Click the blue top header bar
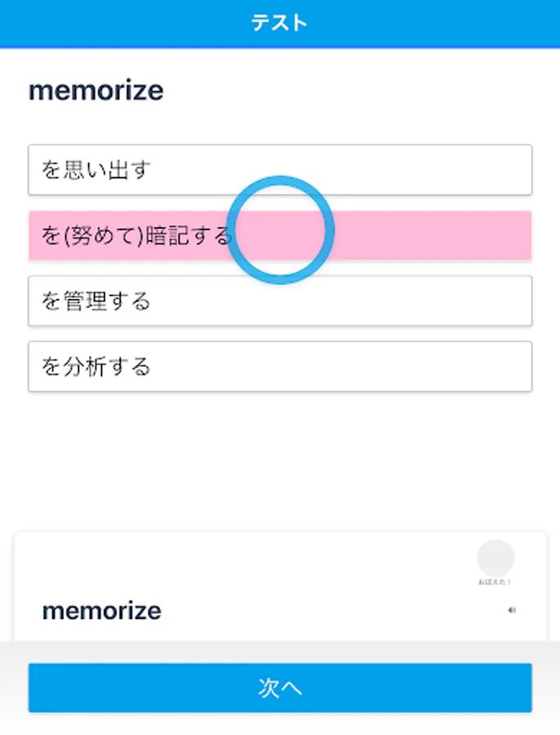This screenshot has width=560, height=735. [449, 23]
